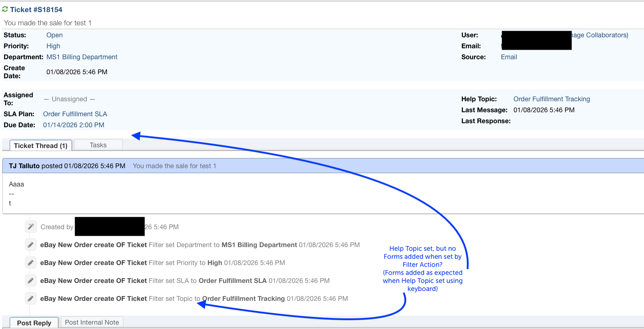
Task: Switch to Post Internal Note tab
Action: [x=92, y=322]
